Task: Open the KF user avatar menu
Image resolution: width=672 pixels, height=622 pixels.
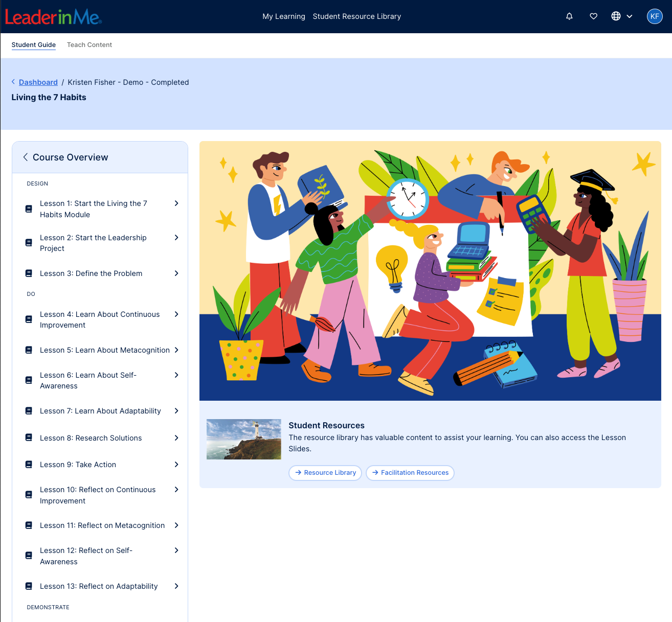Action: [655, 16]
